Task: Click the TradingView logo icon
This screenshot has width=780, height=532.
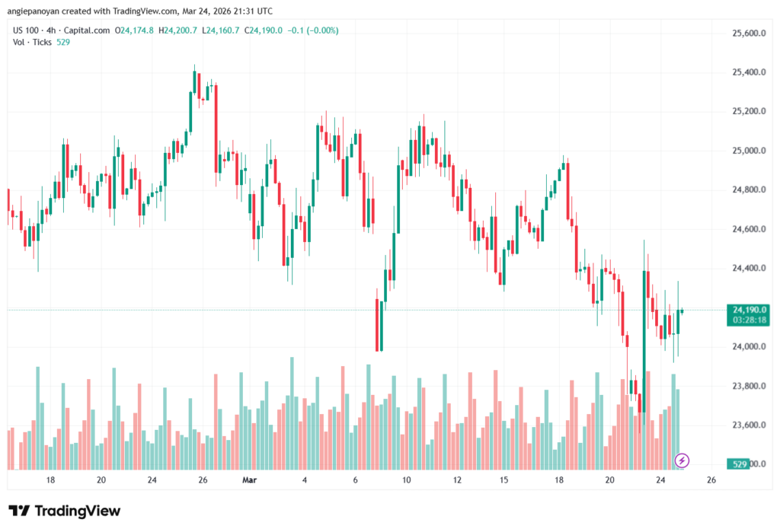Action: point(19,511)
